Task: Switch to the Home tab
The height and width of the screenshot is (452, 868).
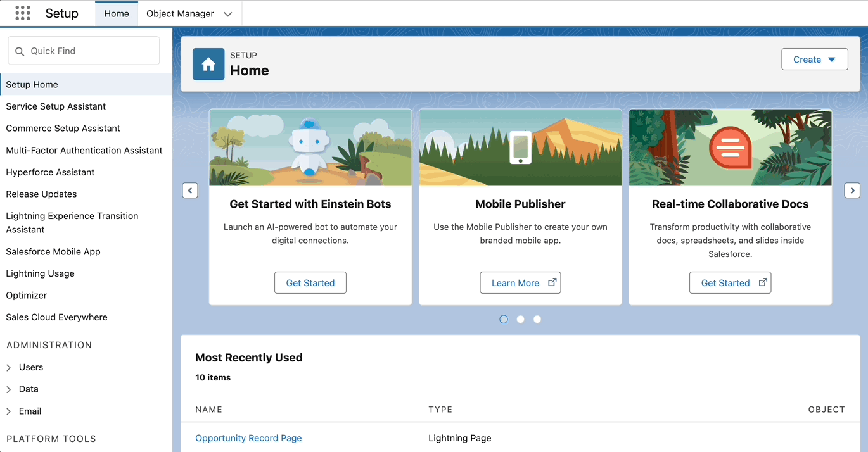Action: 117,14
